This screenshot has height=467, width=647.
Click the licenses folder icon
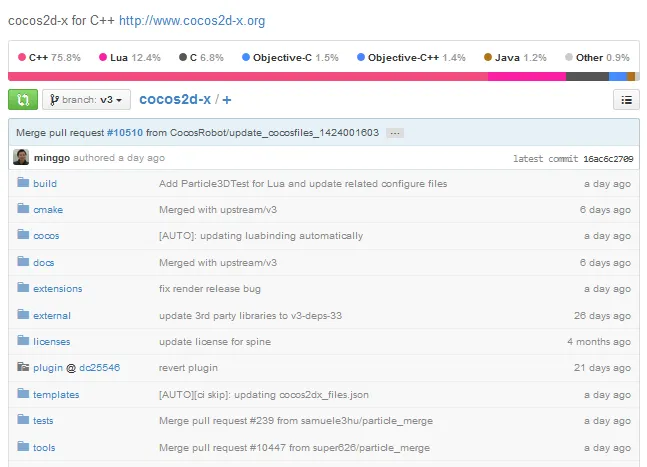coord(23,342)
